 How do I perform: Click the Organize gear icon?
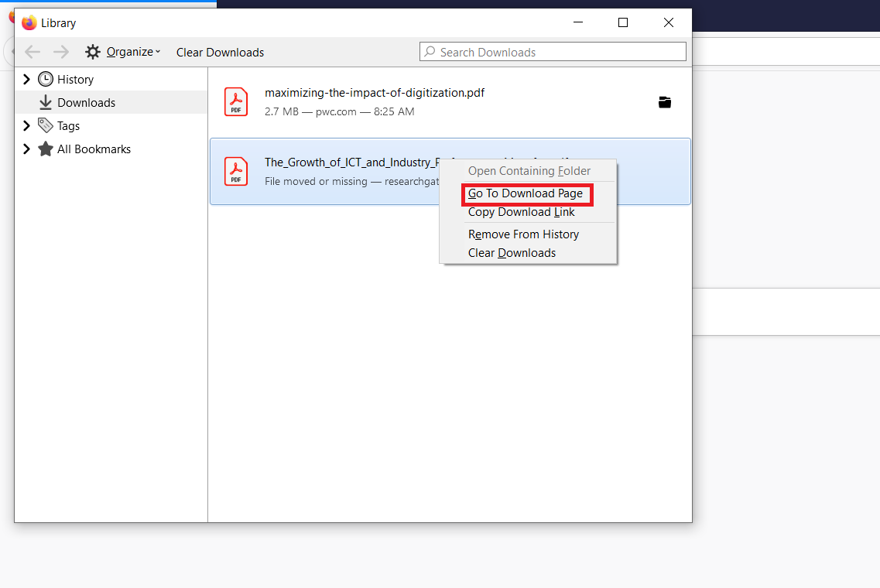click(94, 51)
